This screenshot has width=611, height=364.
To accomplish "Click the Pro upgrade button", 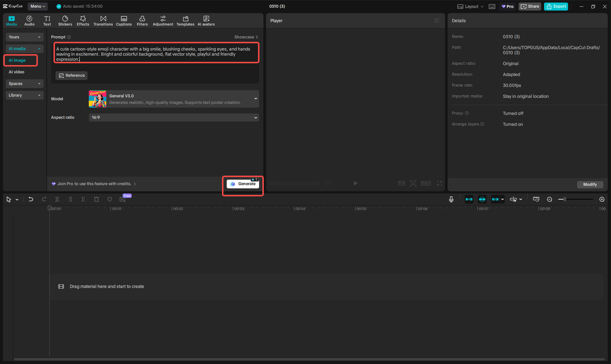I will [x=507, y=6].
